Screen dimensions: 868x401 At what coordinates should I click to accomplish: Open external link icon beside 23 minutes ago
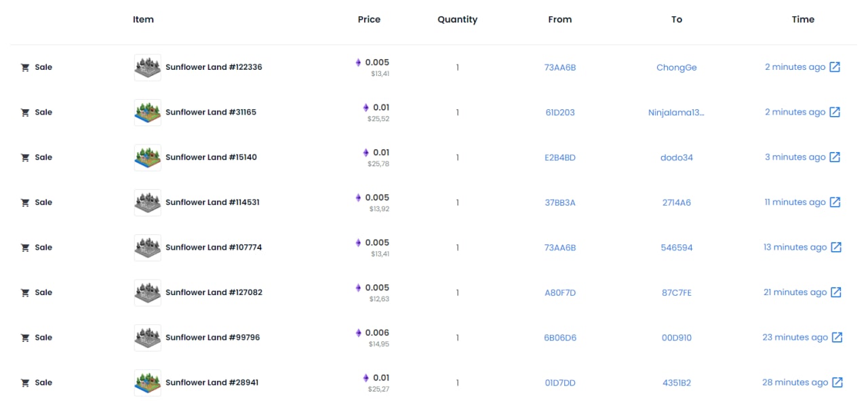(837, 337)
